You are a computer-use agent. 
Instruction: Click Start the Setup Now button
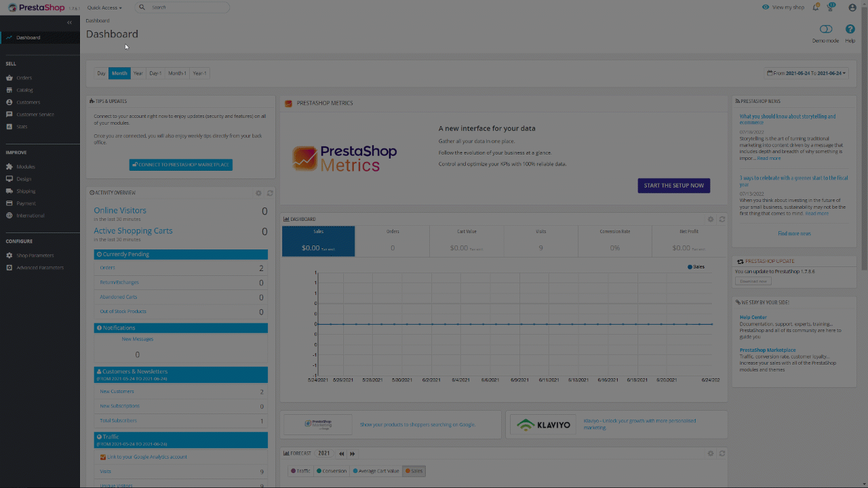673,185
